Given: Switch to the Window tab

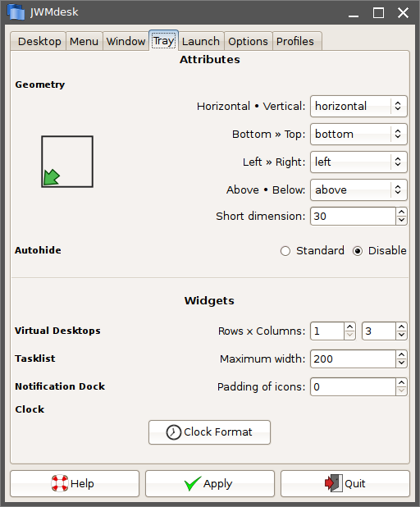Looking at the screenshot, I should pos(126,41).
